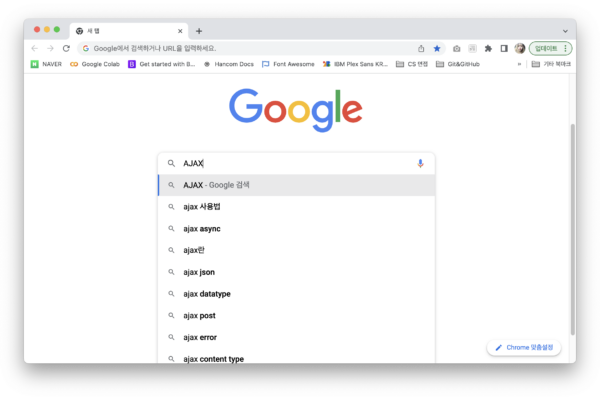The image size is (600, 400).
Task: Open the Extensions puzzle icon
Action: tap(488, 49)
